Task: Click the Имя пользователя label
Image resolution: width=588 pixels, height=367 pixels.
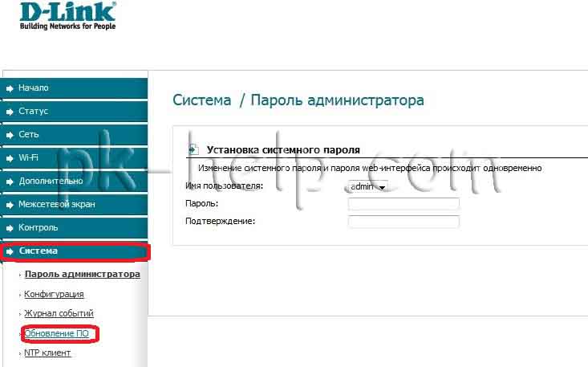Action: [x=225, y=186]
